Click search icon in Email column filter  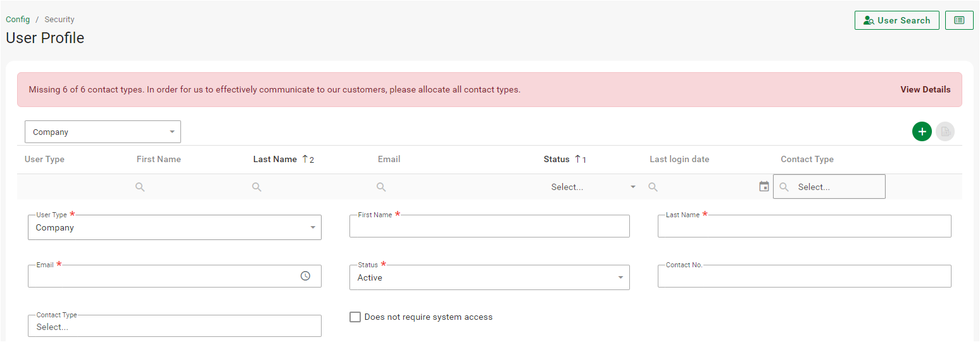381,187
